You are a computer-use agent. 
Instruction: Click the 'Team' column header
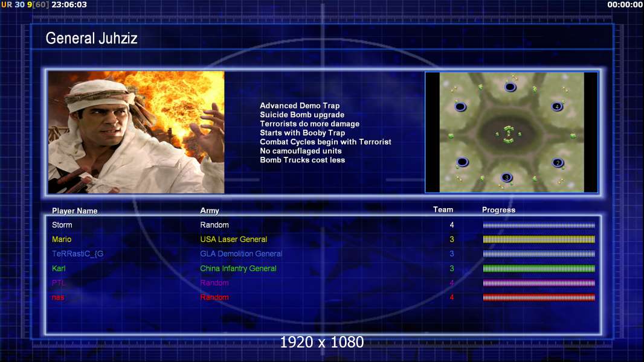coord(443,209)
